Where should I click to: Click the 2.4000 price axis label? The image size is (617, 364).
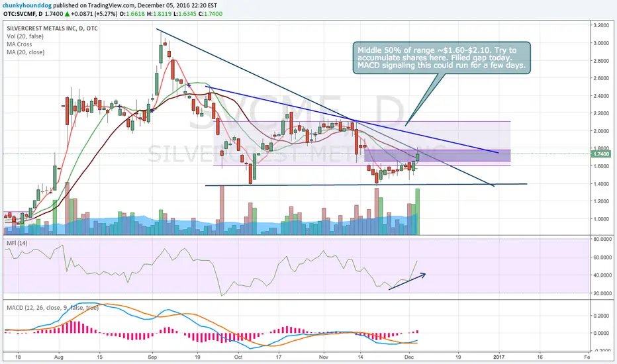point(600,95)
